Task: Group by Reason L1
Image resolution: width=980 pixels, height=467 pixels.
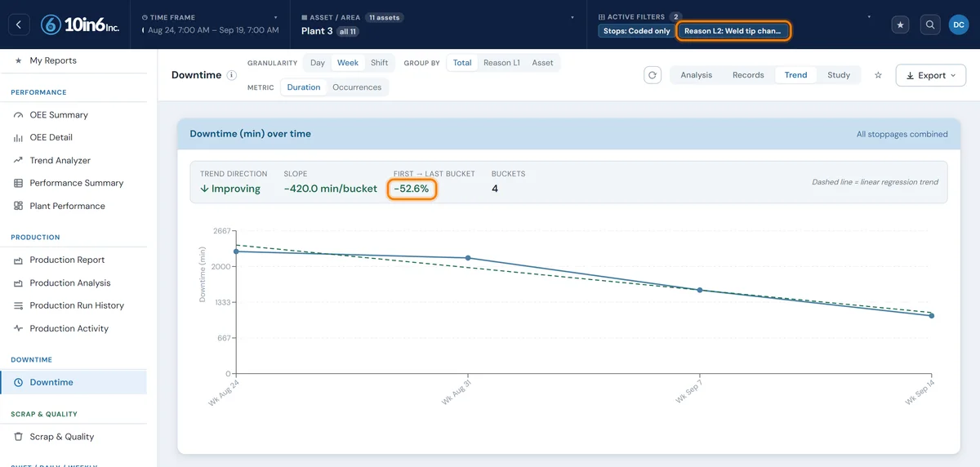Action: click(x=501, y=63)
